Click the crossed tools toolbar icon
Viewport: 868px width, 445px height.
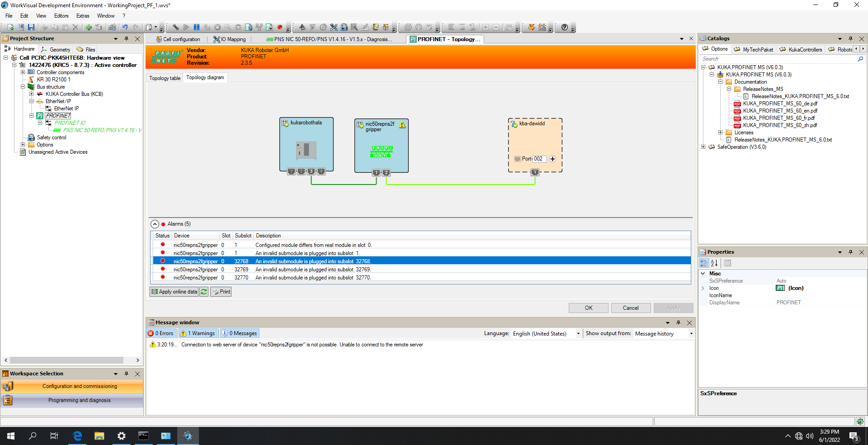(x=334, y=28)
